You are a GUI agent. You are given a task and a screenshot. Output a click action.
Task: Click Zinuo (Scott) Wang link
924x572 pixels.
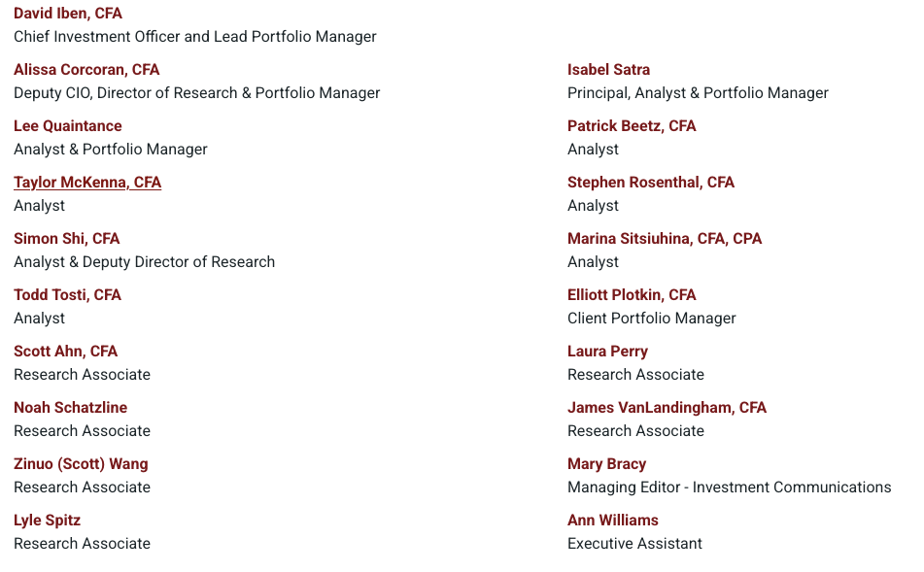pos(81,464)
